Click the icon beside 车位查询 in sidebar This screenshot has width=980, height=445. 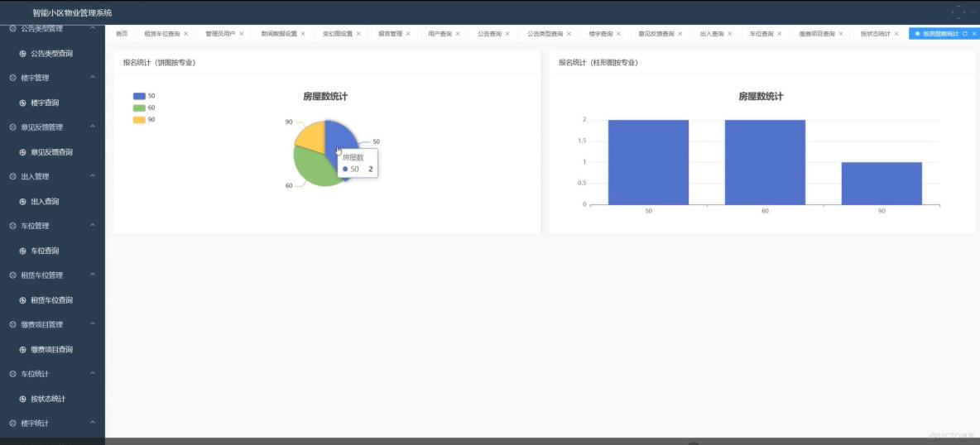(23, 251)
